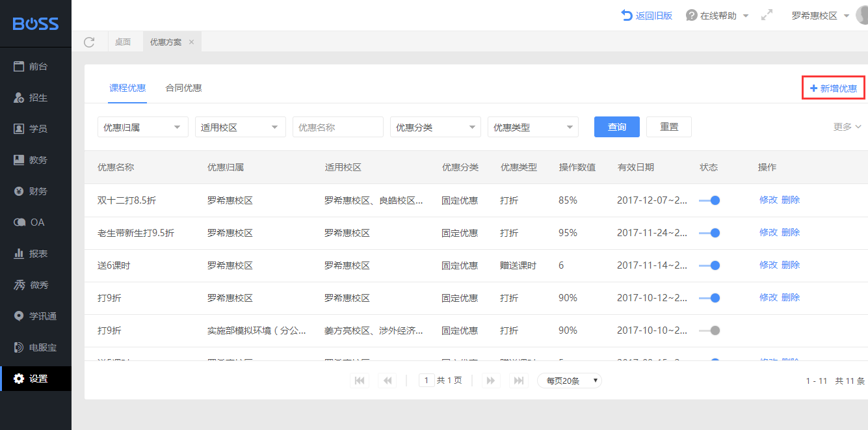Click 新增优惠 to add discount

click(834, 88)
